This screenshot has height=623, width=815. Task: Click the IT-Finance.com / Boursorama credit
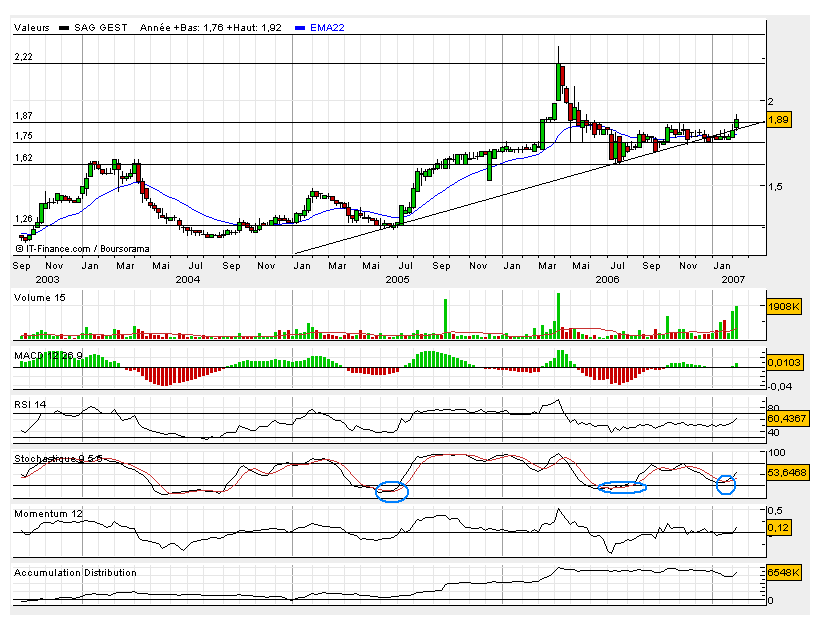[x=83, y=249]
